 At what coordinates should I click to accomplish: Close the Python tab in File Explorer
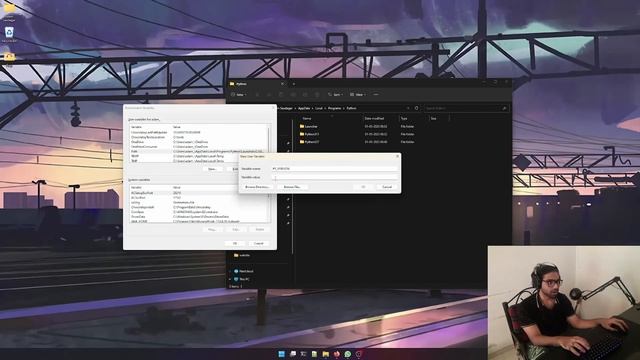[282, 84]
